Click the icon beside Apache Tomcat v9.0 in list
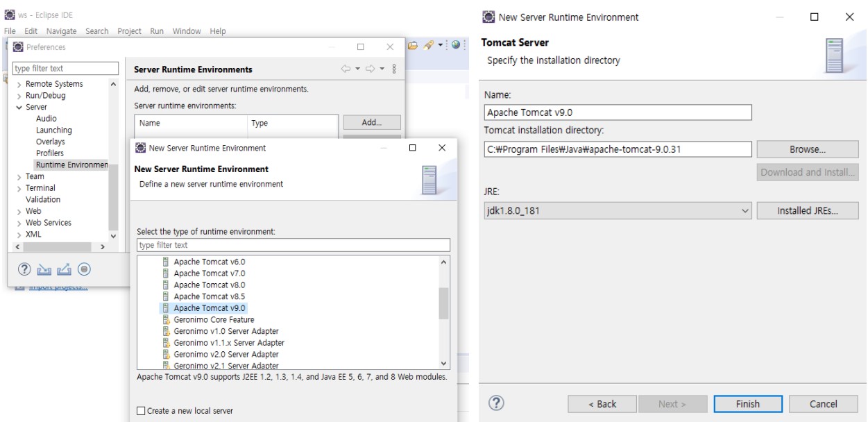The width and height of the screenshot is (868, 422). click(x=165, y=307)
